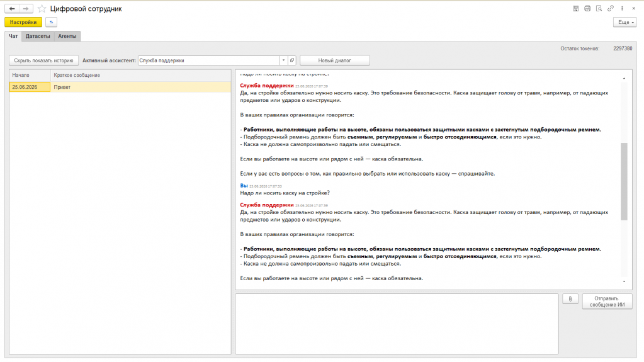Click the refresh icon next to Настройки
Viewport: 644px width, 362px height.
[x=52, y=22]
